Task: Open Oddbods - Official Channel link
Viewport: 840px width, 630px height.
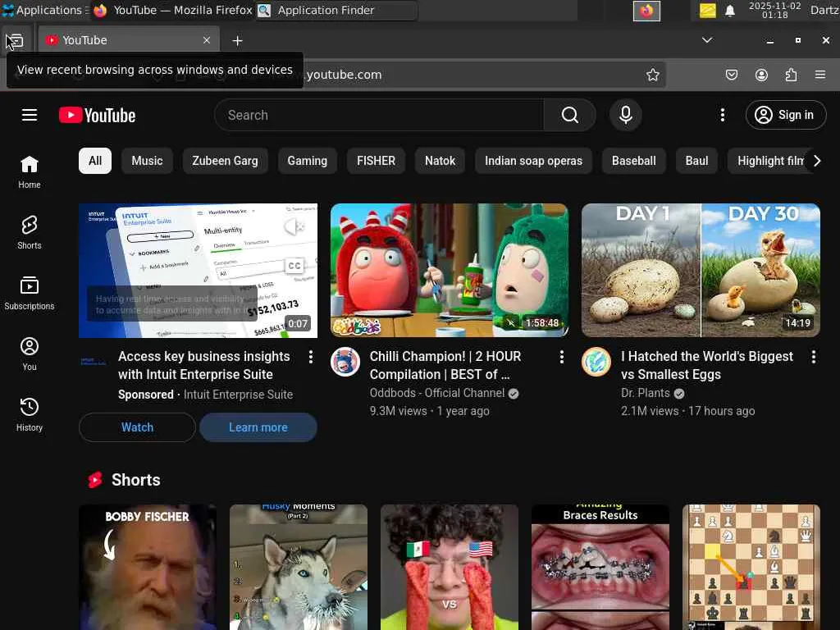Action: pos(436,393)
